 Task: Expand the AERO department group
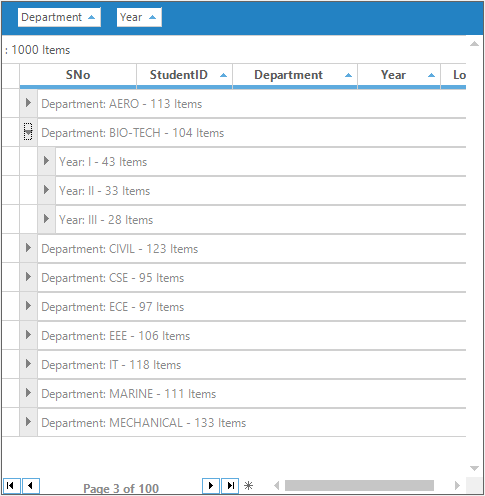click(x=28, y=103)
